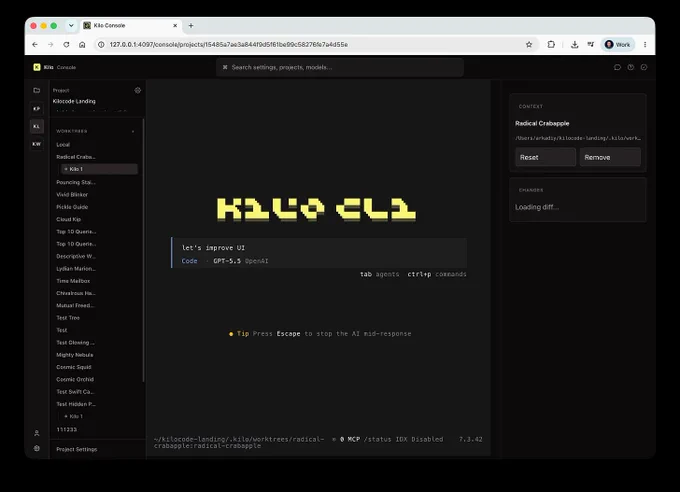The height and width of the screenshot is (492, 680).
Task: Go to the browser home page
Action: tap(82, 44)
